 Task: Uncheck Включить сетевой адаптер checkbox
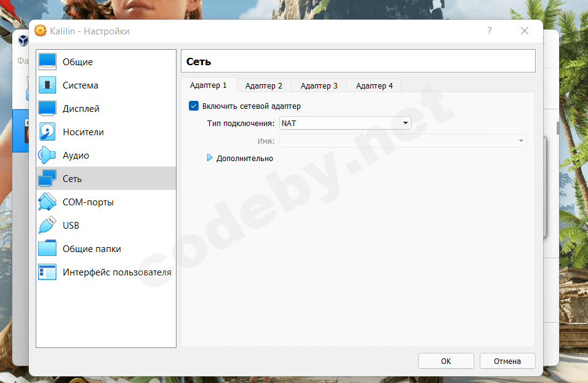194,106
